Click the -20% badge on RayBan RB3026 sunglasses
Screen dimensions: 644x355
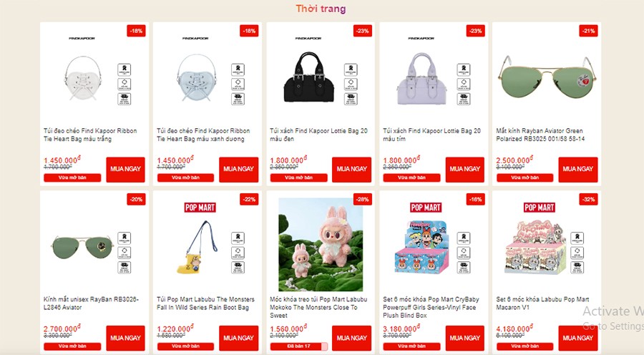pyautogui.click(x=136, y=199)
